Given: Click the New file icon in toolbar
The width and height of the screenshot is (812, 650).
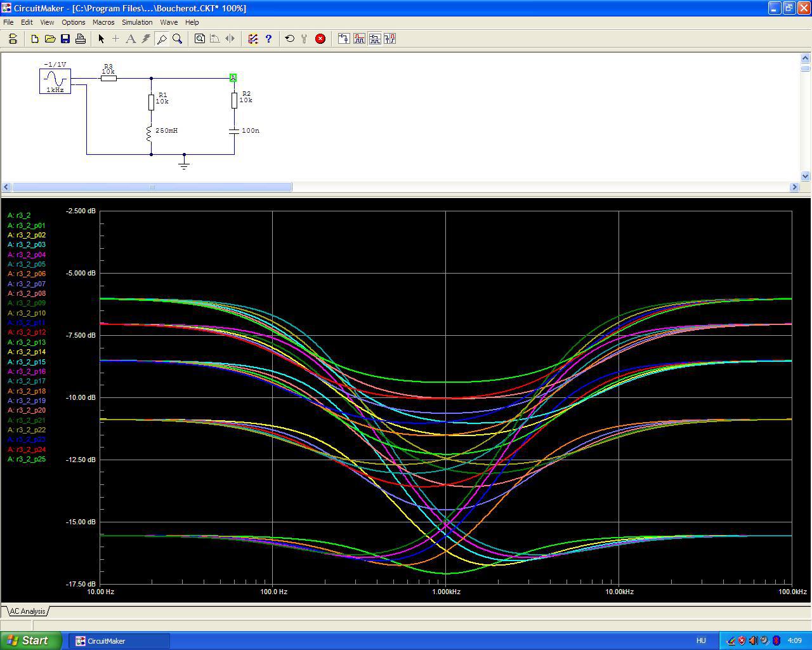Looking at the screenshot, I should point(35,39).
